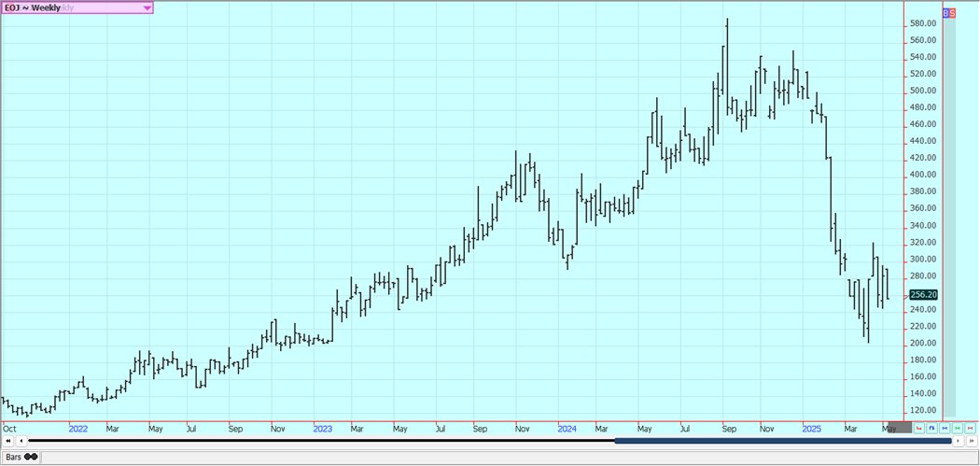Step the chart one bar back
The width and height of the screenshot is (980, 466).
(x=21, y=441)
